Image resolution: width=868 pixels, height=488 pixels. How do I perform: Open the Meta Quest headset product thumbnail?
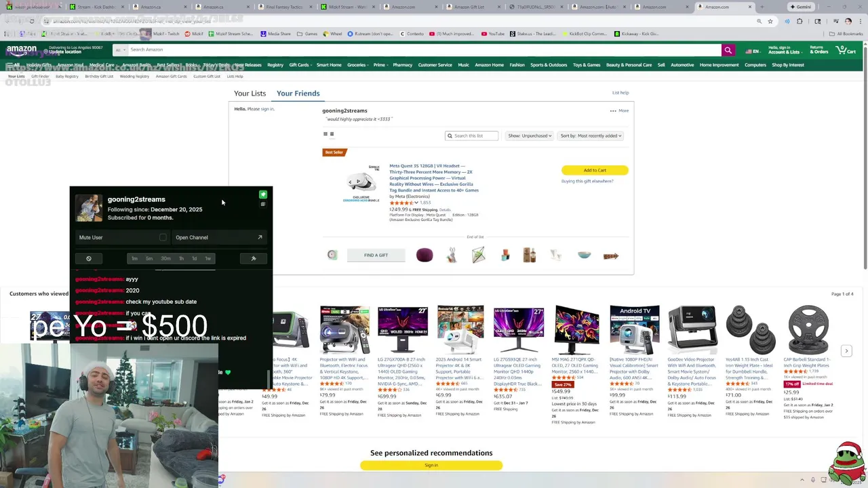[x=361, y=183]
